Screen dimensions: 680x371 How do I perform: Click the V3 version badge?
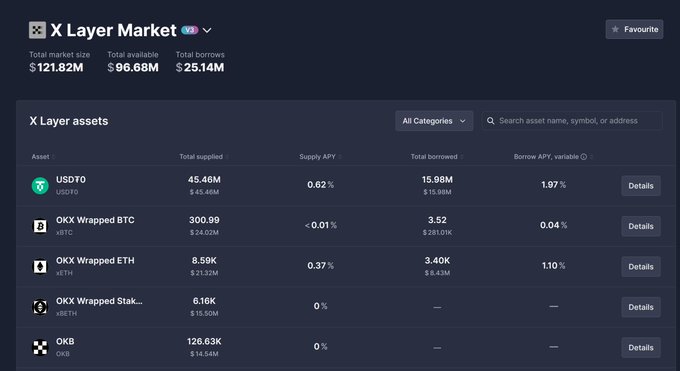coord(190,30)
